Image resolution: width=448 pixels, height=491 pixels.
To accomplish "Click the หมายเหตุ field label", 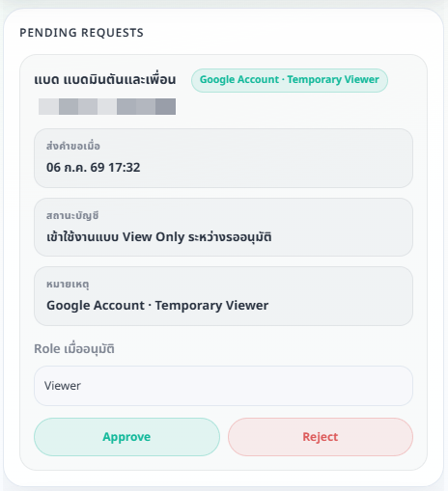I will tap(68, 285).
